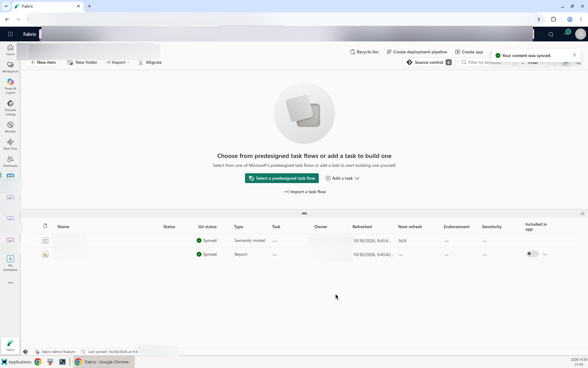Click the Migrate button
The image size is (588, 368).
150,63
